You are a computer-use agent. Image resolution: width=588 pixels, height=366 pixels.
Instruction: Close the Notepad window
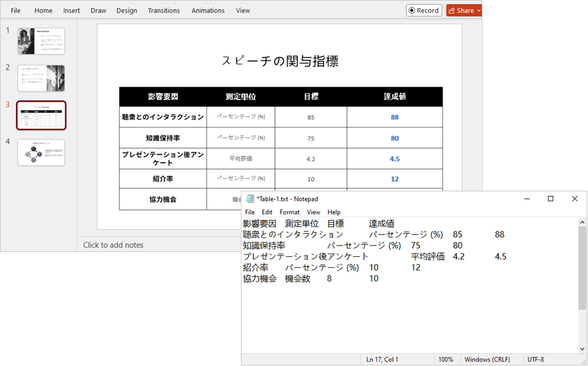coord(574,199)
